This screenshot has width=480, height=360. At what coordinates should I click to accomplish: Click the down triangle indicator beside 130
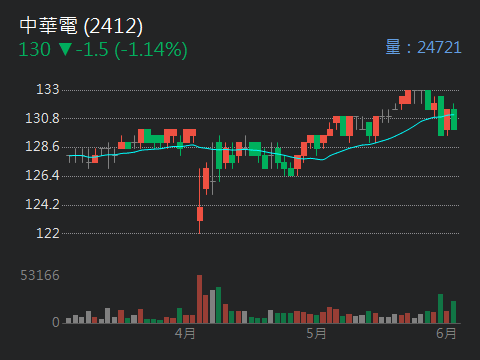pos(65,50)
